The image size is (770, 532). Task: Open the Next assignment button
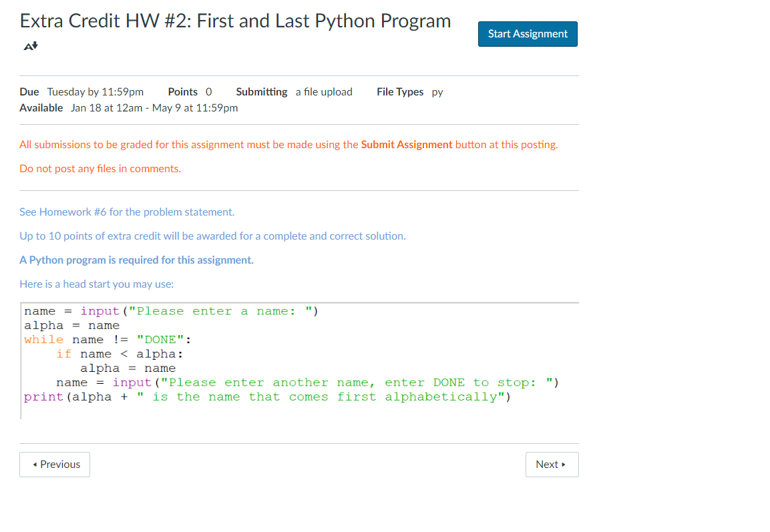tap(552, 464)
